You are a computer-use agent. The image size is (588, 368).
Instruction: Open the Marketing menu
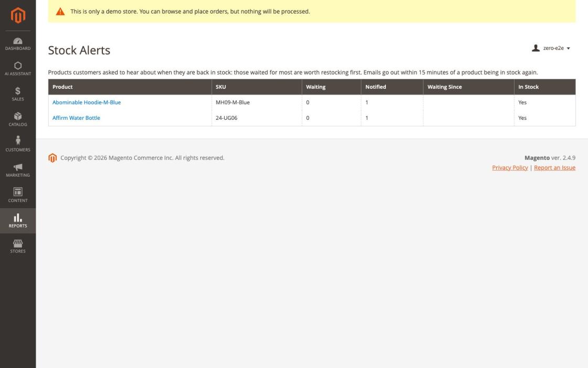pyautogui.click(x=18, y=170)
